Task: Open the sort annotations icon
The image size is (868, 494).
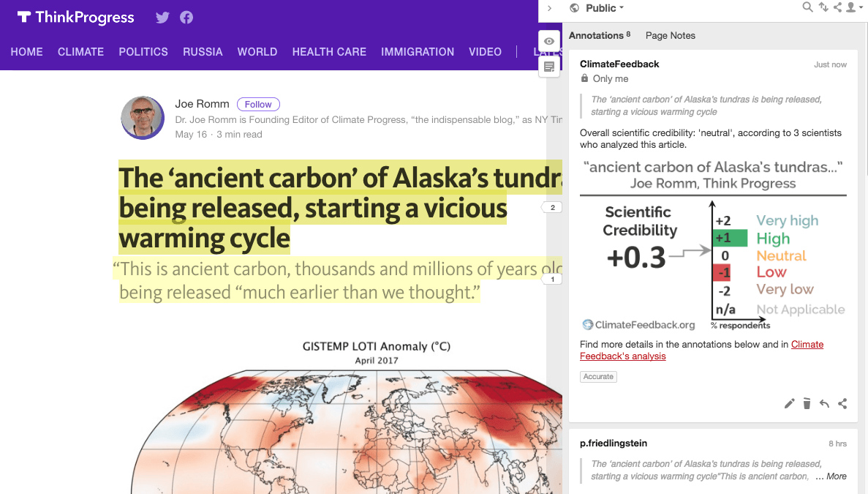Action: pos(823,7)
